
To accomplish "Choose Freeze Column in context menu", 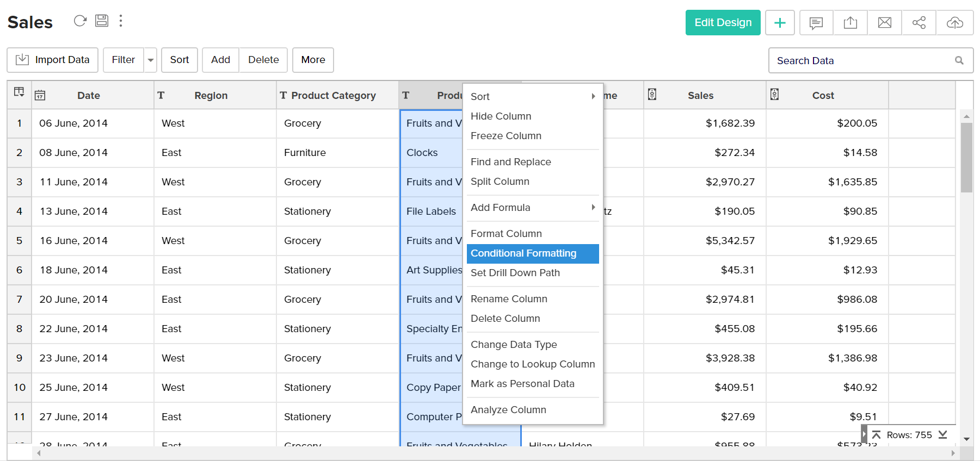I will pos(506,136).
